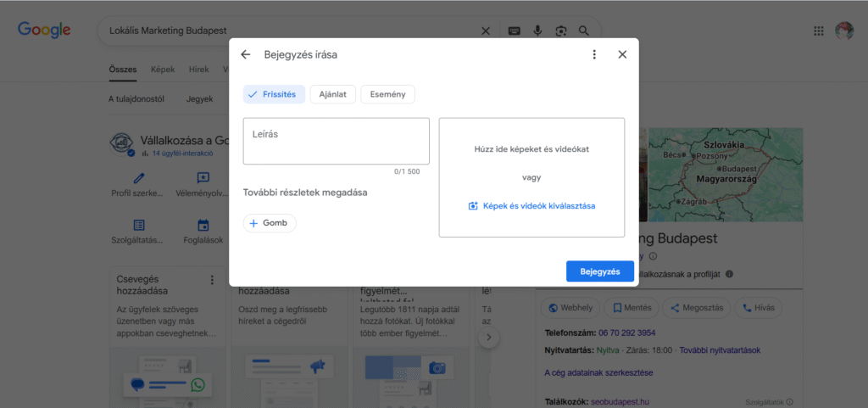Image resolution: width=868 pixels, height=408 pixels.
Task: Click the Mentés bookmark button
Action: (x=631, y=308)
